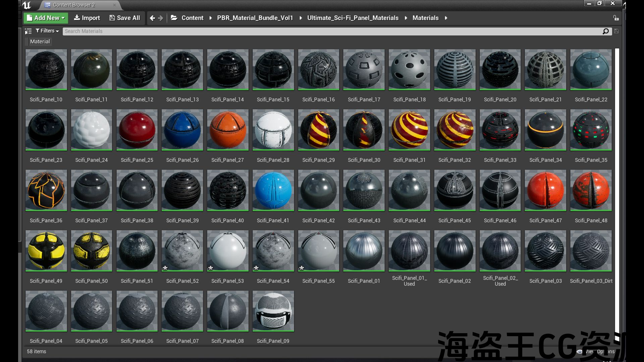Screen dimensions: 644x362
Task: Expand the arrow after Materials breadcrumb
Action: pos(446,18)
